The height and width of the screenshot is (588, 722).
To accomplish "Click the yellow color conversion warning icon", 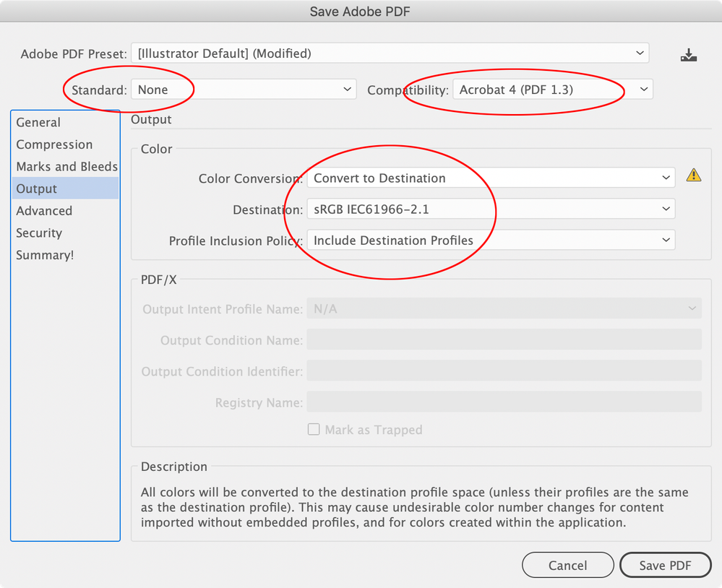I will [x=693, y=176].
